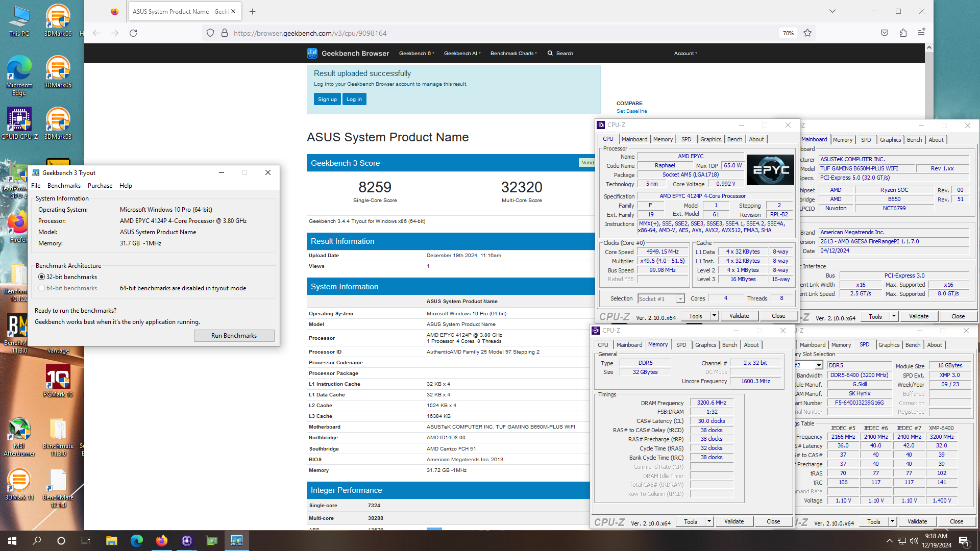Open 3DMark05 desktop shortcut
The image size is (980, 551).
coord(58,72)
